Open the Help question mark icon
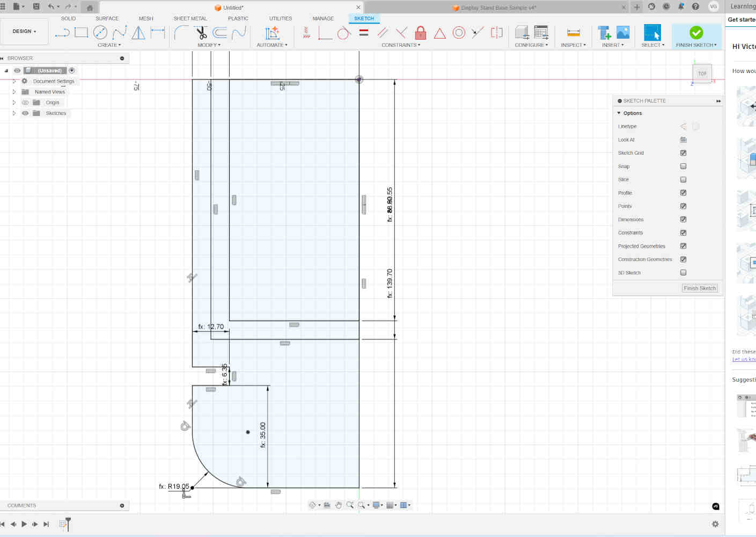This screenshot has height=537, width=756. click(695, 6)
